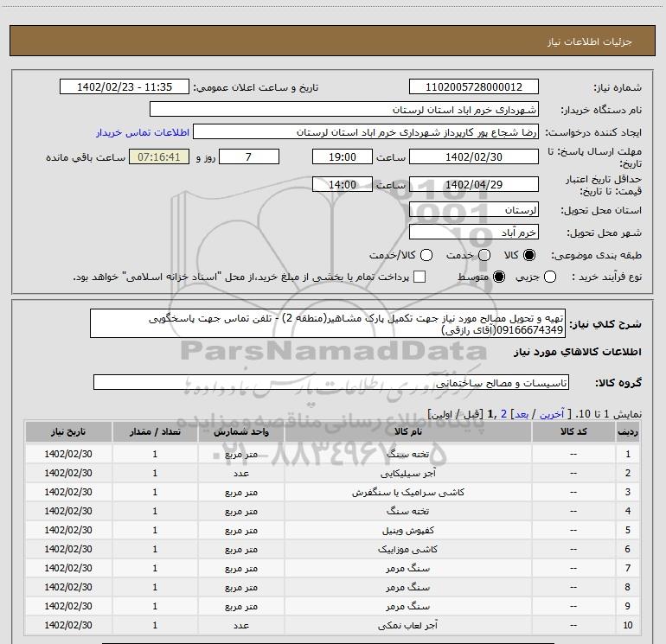Click the delivery city field خرم آباد
The image size is (666, 644).
pyautogui.click(x=474, y=233)
